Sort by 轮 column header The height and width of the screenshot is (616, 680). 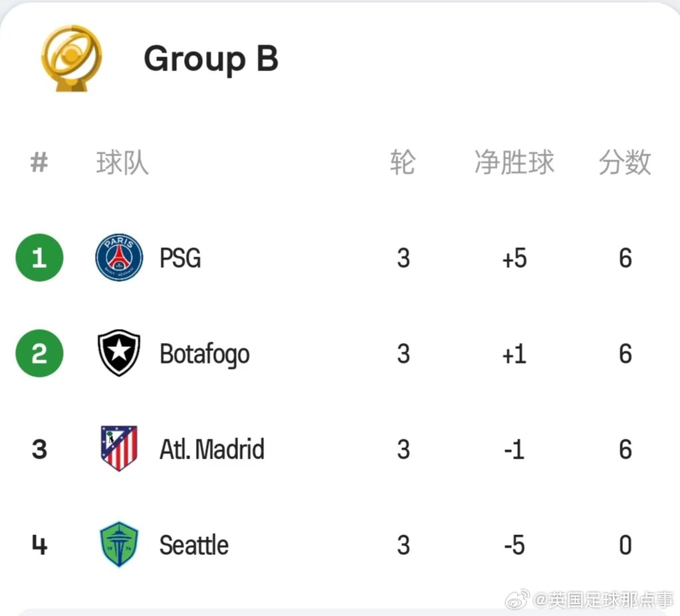[403, 163]
